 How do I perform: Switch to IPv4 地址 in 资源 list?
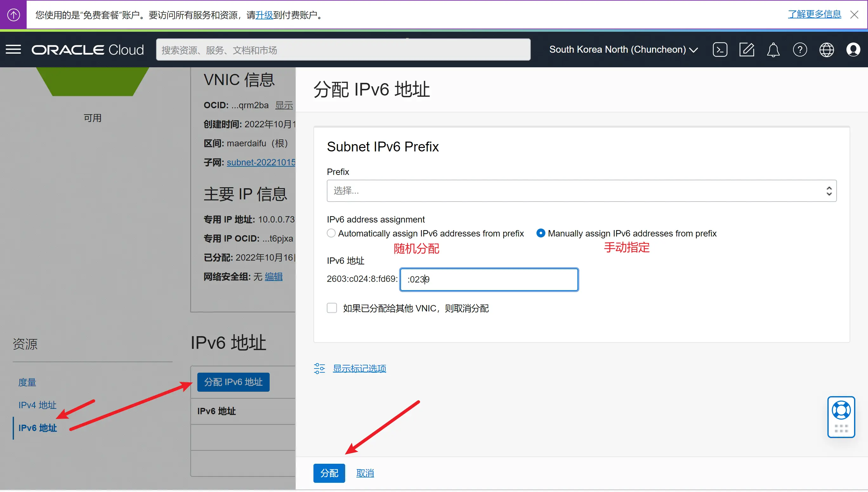tap(37, 405)
